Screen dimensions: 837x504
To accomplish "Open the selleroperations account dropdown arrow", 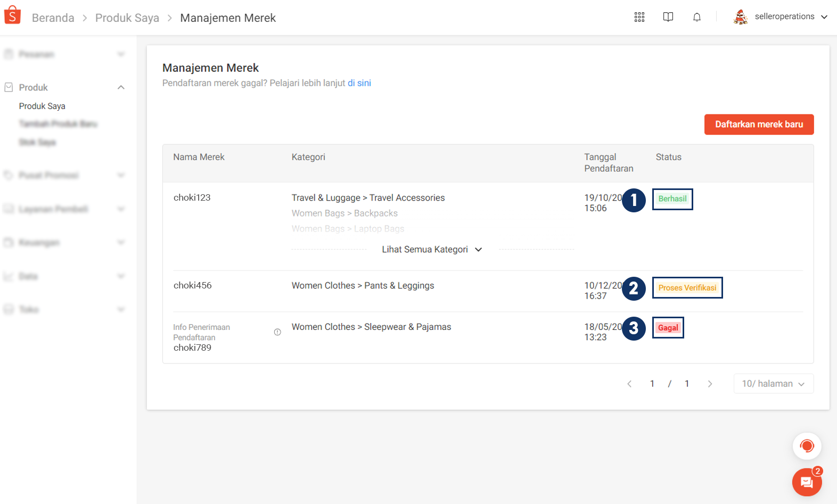I will [824, 17].
